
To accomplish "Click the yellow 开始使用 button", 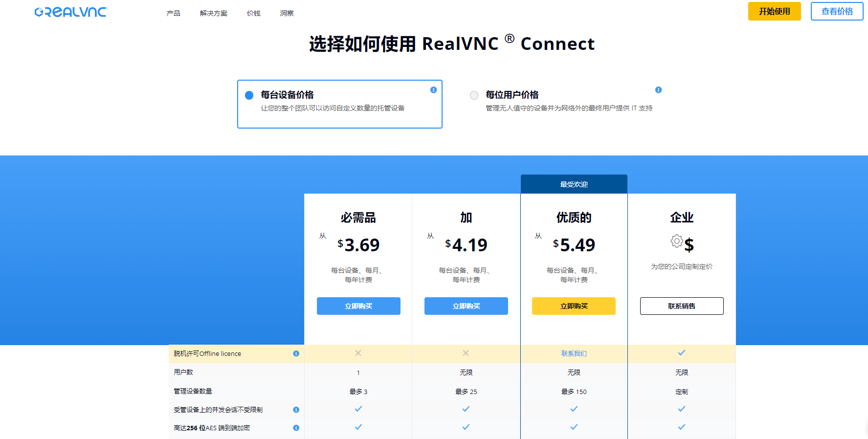I will [775, 11].
